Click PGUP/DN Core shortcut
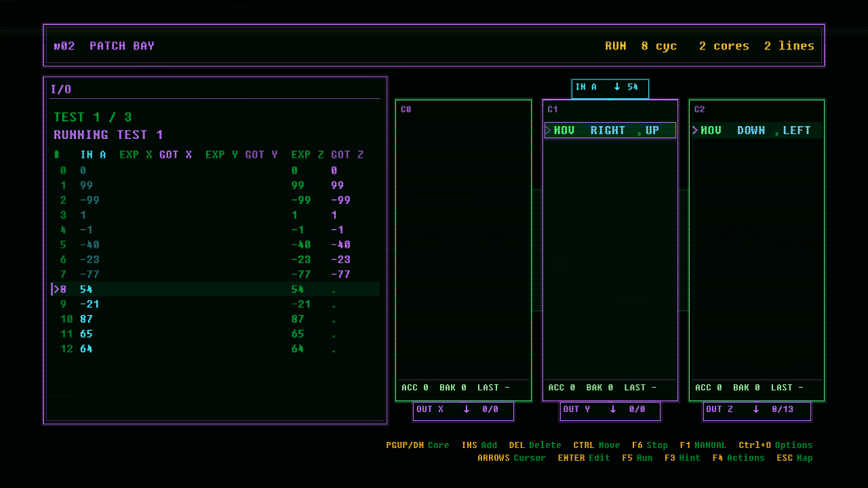This screenshot has height=488, width=868. click(418, 445)
